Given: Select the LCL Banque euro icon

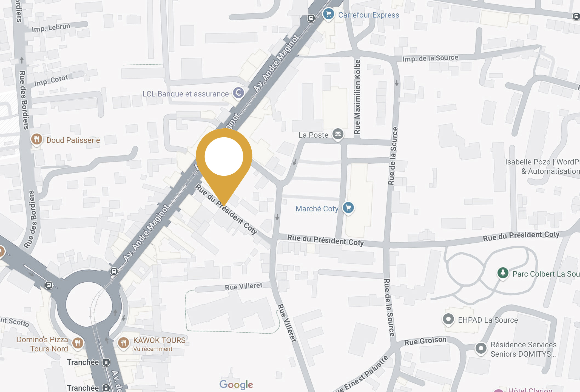Looking at the screenshot, I should click(x=238, y=93).
